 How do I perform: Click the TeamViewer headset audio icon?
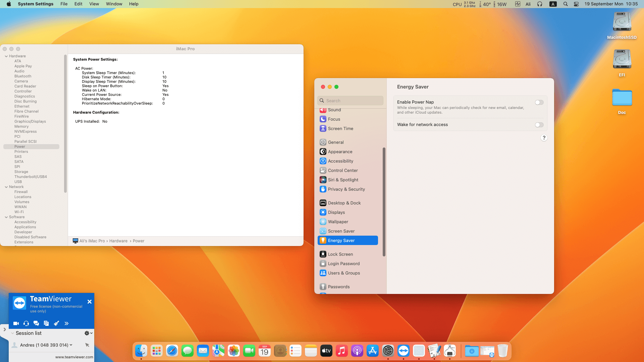click(26, 323)
